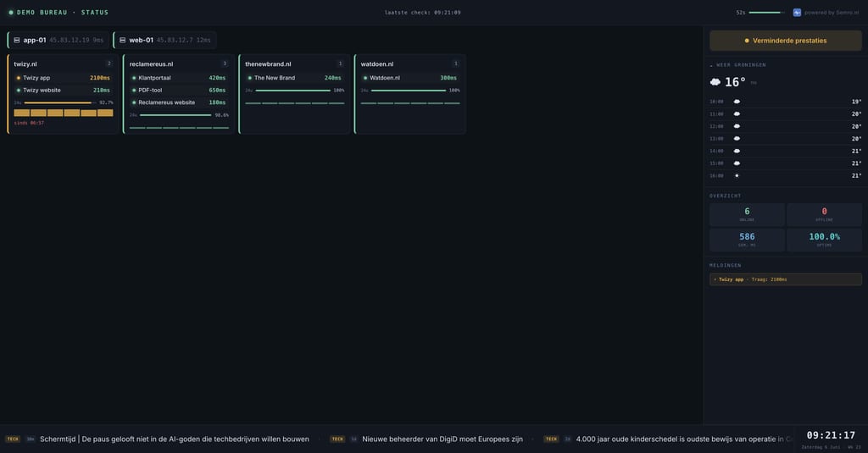Viewport: 868px width, 453px height.
Task: Click the Online count tile
Action: point(747,214)
